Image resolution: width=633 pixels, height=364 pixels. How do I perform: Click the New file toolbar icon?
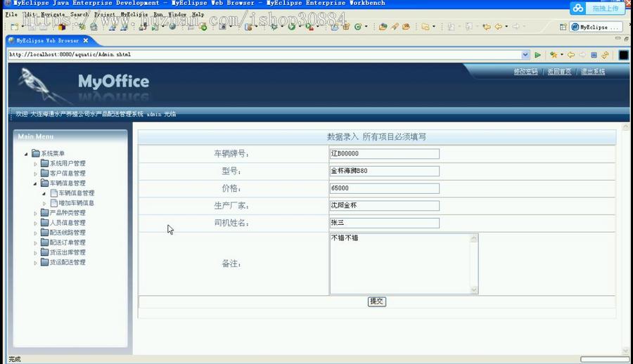(15, 27)
